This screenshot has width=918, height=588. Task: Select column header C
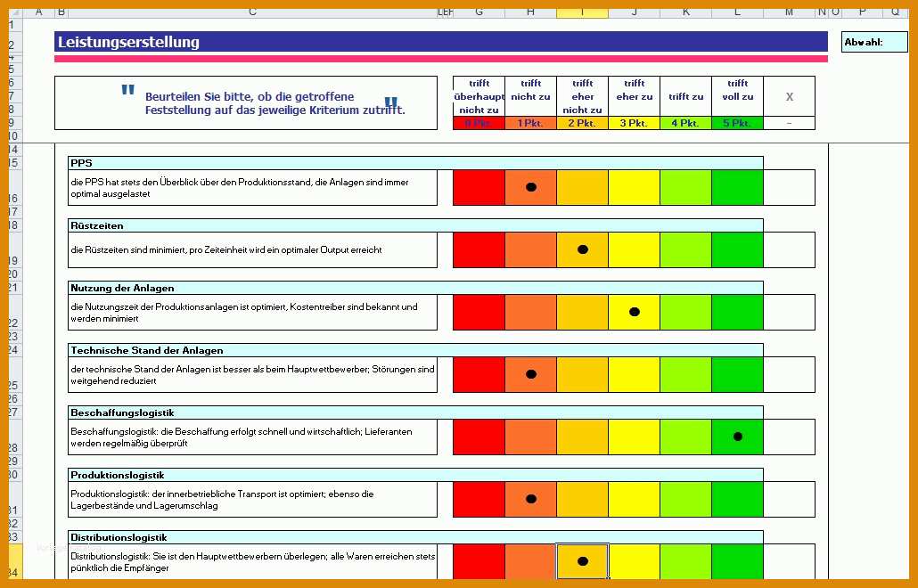click(x=252, y=12)
